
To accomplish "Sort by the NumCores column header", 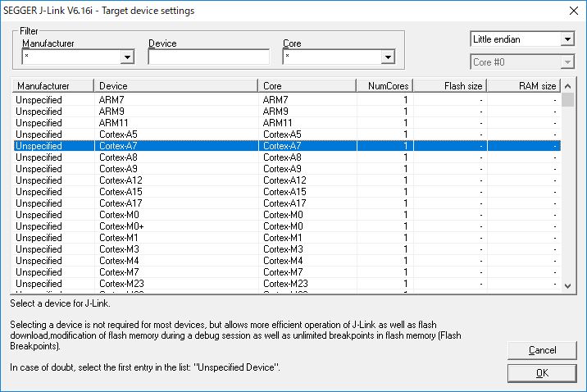I will coord(385,86).
